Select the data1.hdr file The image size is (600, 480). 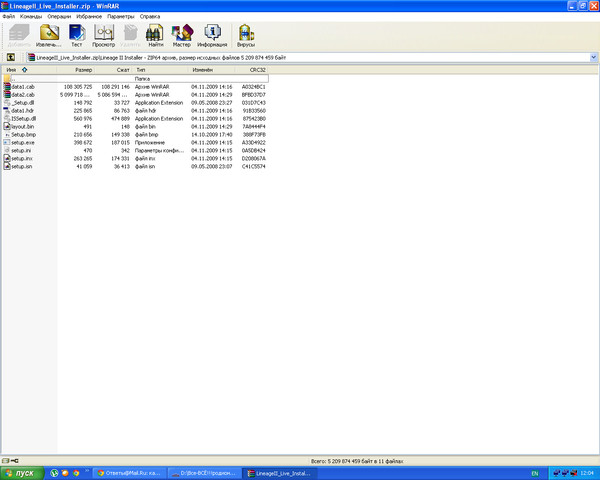click(x=136, y=111)
